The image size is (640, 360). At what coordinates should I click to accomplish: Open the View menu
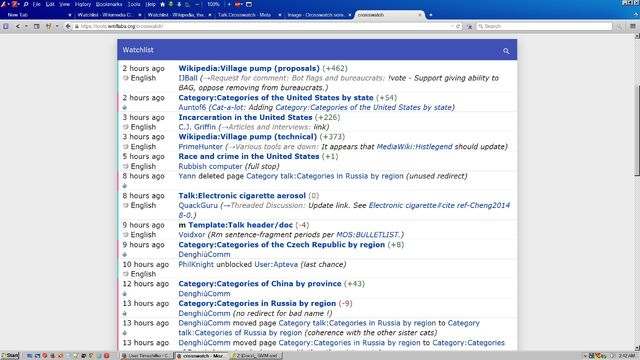coord(64,4)
